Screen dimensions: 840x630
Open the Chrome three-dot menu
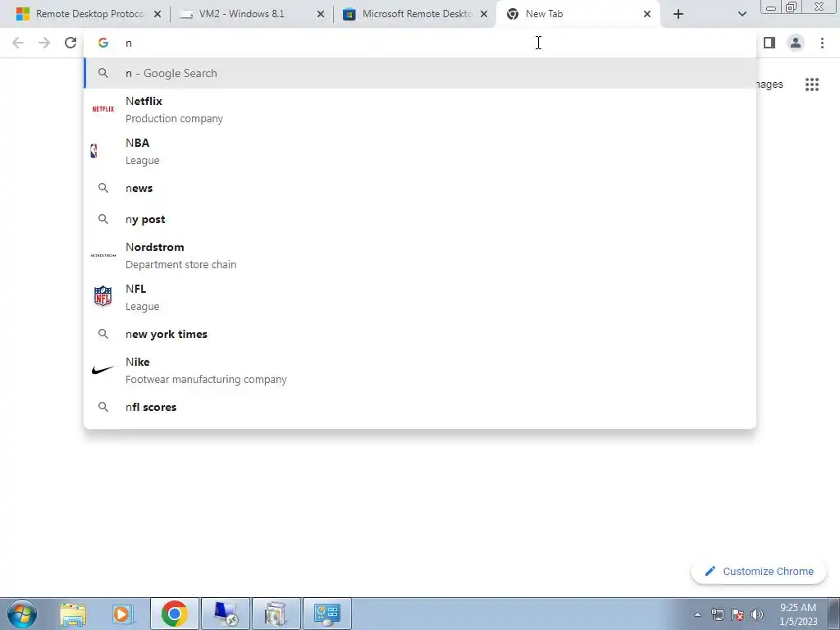(822, 43)
